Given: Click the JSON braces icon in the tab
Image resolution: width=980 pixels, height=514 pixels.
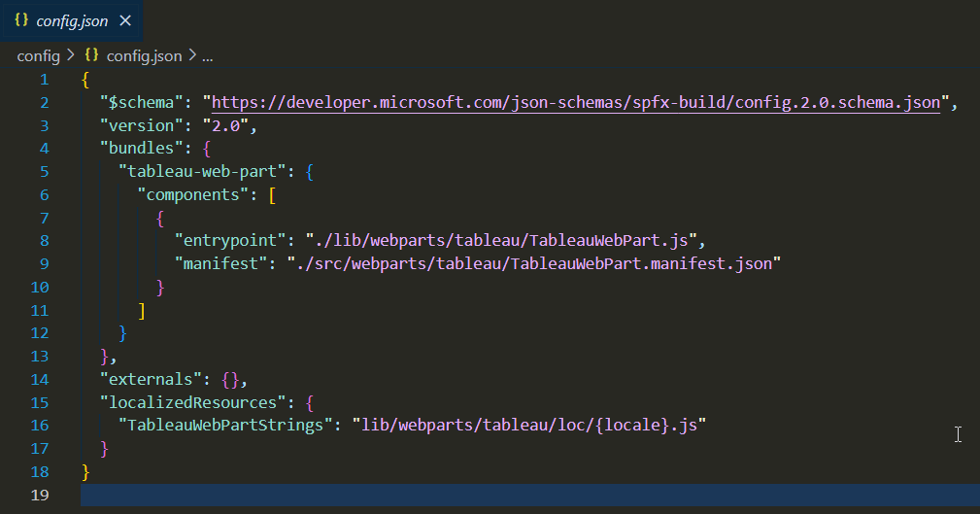Looking at the screenshot, I should (21, 21).
